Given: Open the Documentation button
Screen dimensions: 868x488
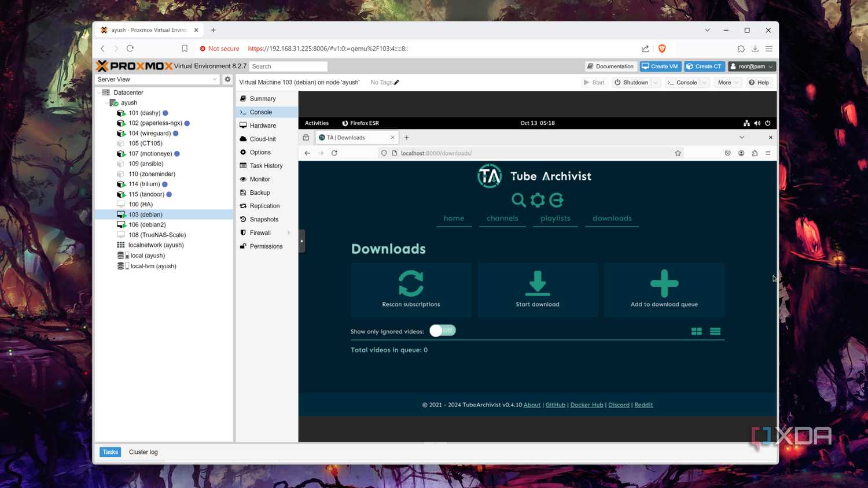Looking at the screenshot, I should click(x=610, y=66).
